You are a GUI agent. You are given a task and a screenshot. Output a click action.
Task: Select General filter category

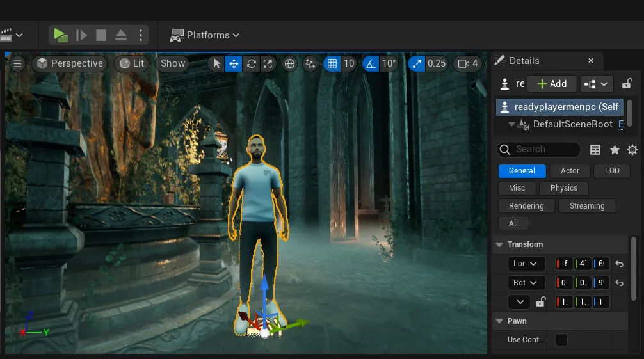pyautogui.click(x=522, y=171)
